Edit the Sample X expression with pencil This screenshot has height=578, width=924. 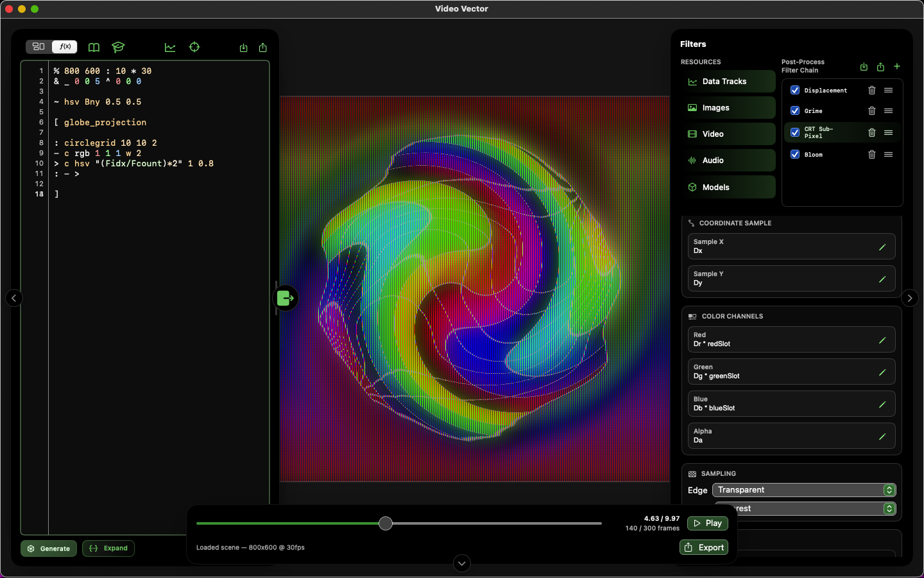tap(882, 247)
